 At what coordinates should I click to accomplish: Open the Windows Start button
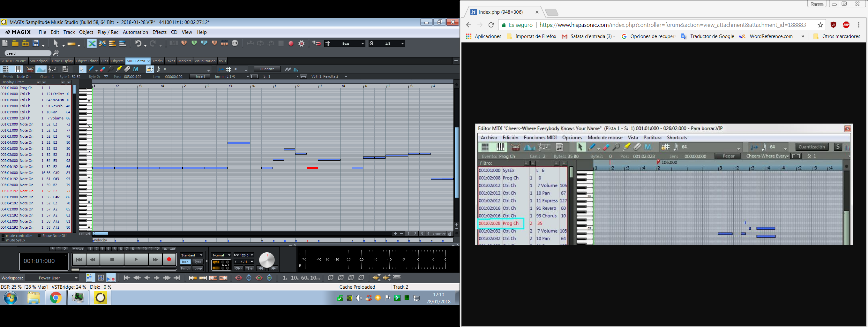[x=11, y=298]
